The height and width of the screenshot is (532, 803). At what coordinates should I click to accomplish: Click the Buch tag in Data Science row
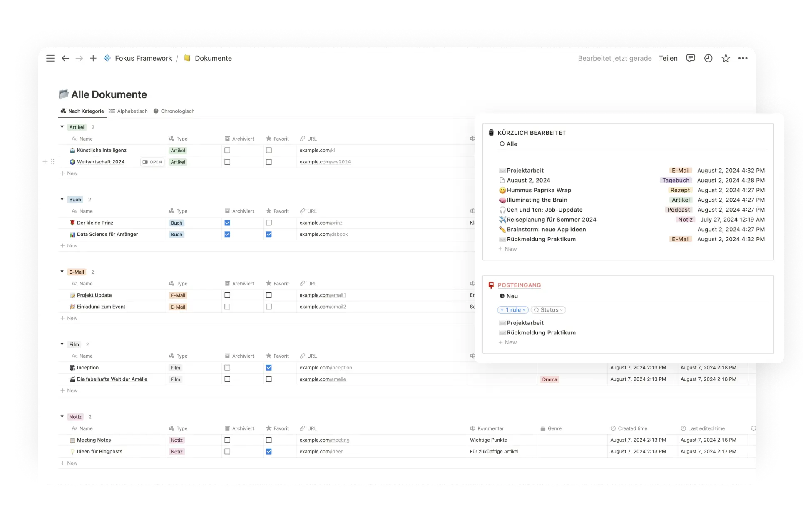pyautogui.click(x=177, y=235)
